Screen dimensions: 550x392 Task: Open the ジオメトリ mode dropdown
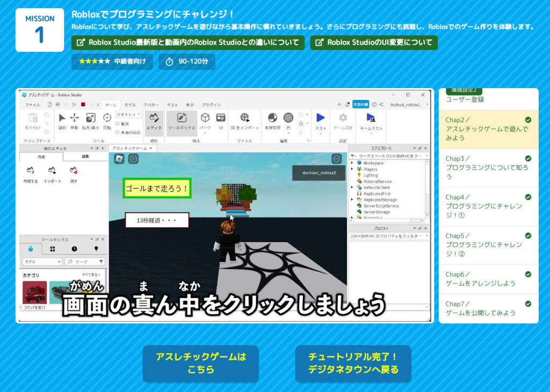coord(128,114)
